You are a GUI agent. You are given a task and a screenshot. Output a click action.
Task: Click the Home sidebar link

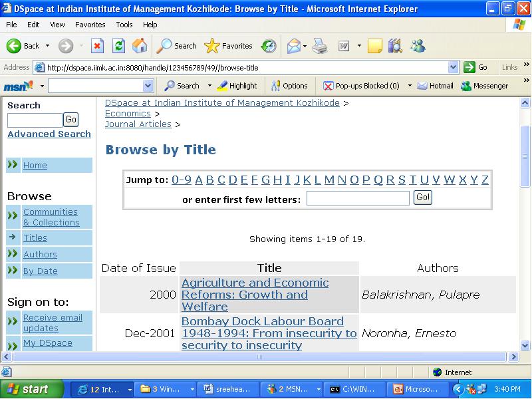coord(35,165)
